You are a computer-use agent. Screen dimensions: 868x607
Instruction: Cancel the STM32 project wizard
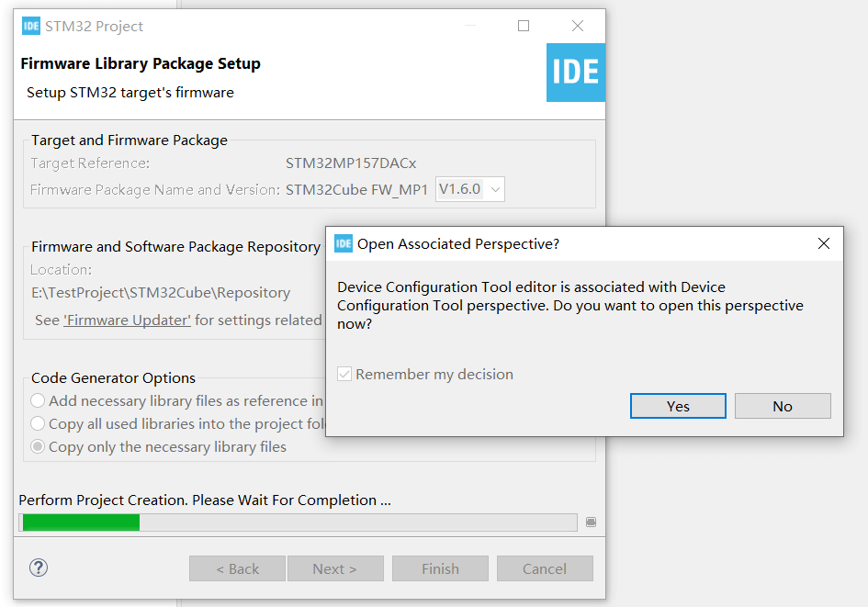click(545, 568)
